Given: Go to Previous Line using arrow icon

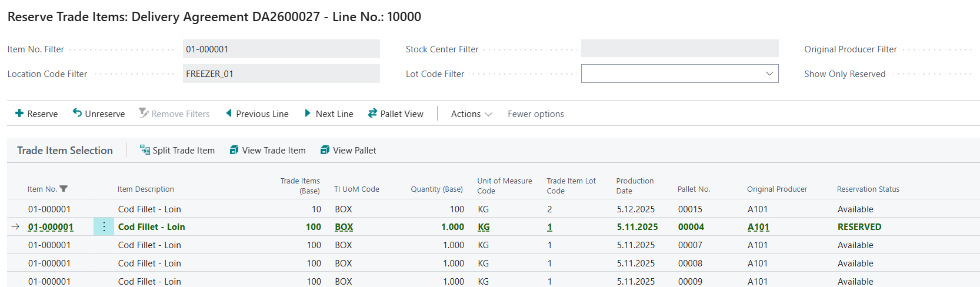Looking at the screenshot, I should (229, 114).
